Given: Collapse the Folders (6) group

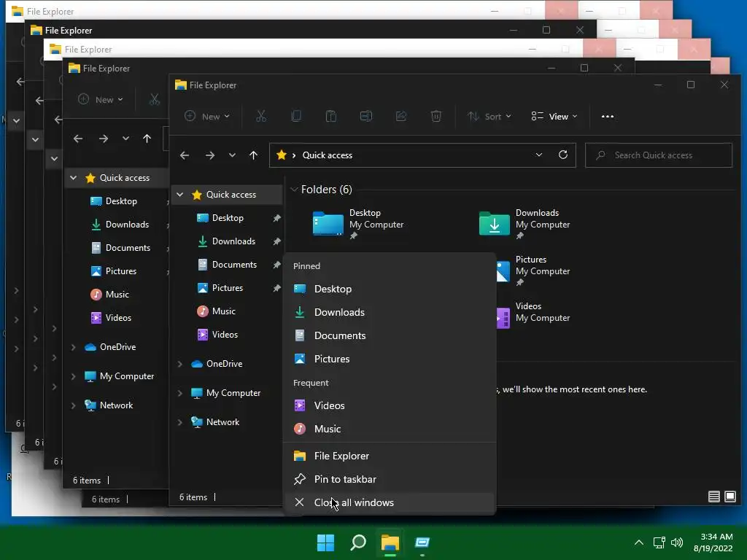Looking at the screenshot, I should [x=294, y=190].
